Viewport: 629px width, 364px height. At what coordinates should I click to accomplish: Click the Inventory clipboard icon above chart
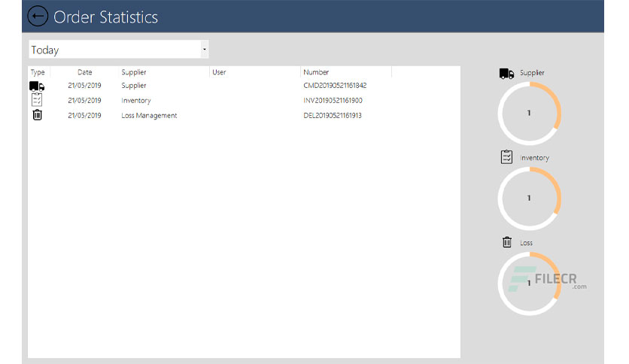point(506,157)
